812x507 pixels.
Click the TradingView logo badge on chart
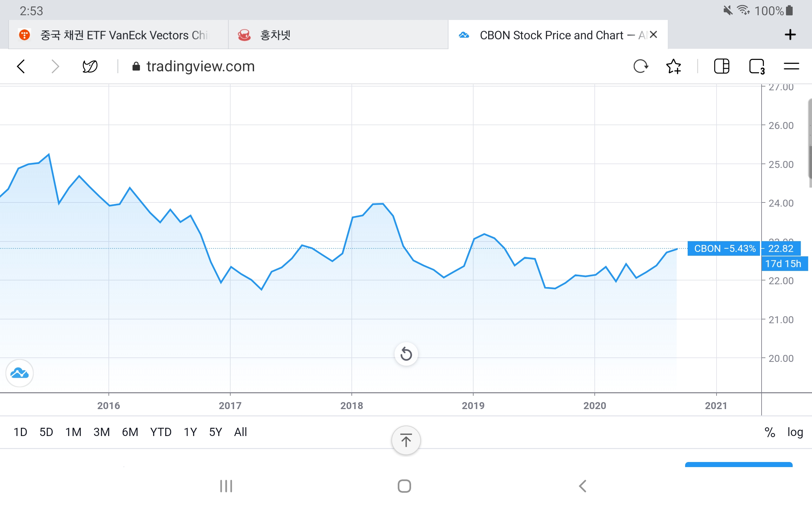[x=19, y=373]
